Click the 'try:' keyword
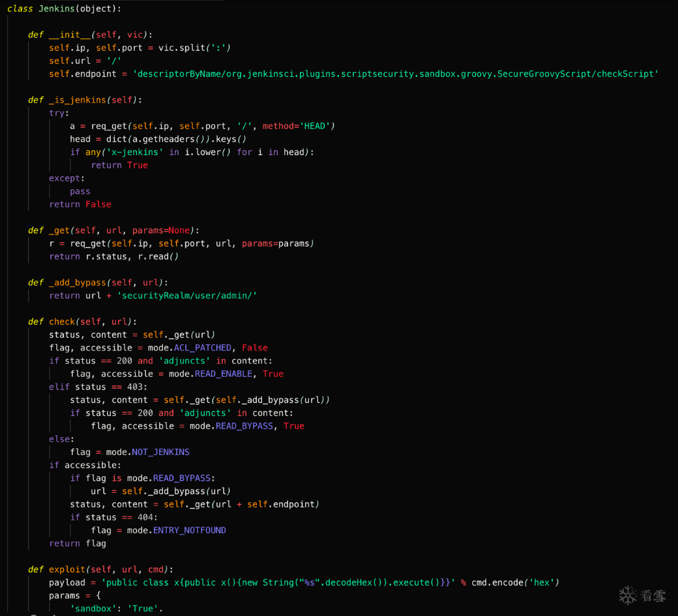 (x=59, y=113)
